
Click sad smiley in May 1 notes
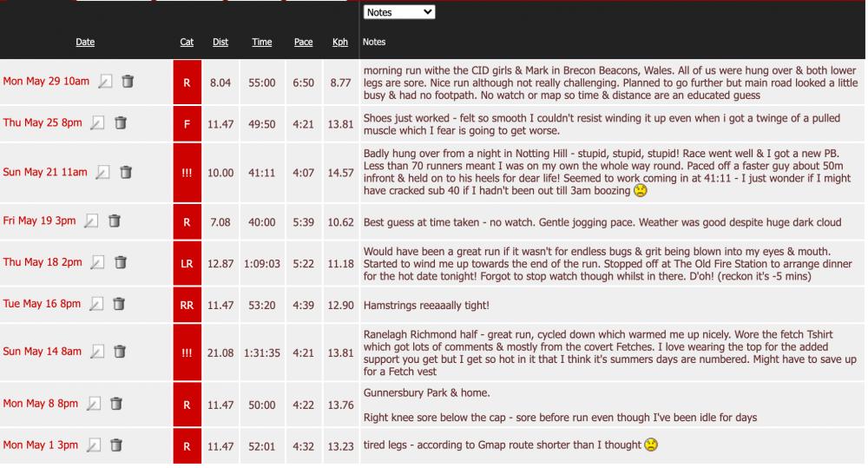point(651,445)
